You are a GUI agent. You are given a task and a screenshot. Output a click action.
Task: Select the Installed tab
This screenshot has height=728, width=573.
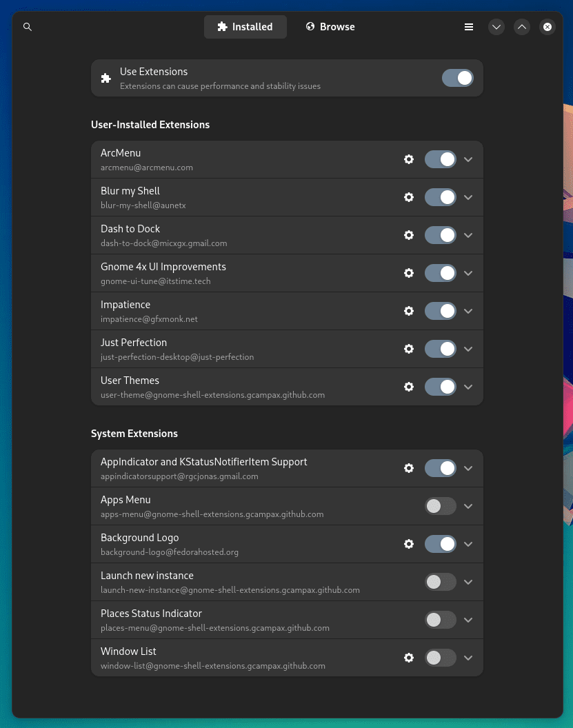[x=245, y=27]
